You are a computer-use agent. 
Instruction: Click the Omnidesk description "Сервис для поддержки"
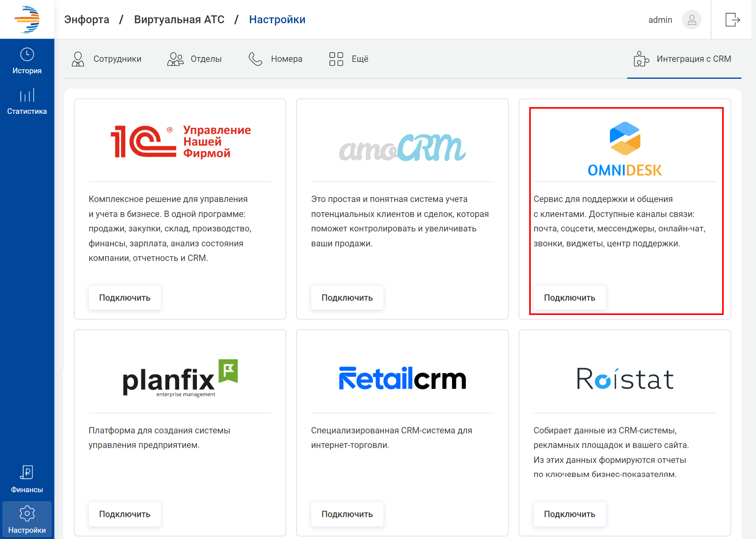pyautogui.click(x=619, y=221)
